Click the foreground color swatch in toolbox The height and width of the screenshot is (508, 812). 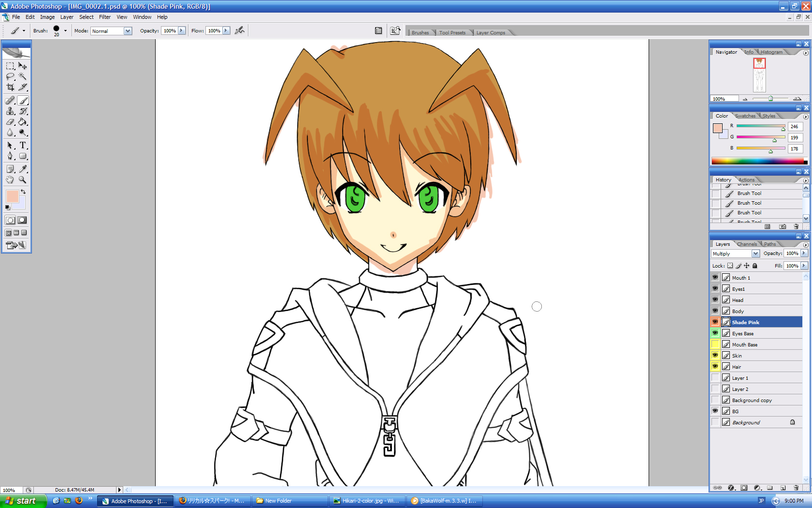12,196
